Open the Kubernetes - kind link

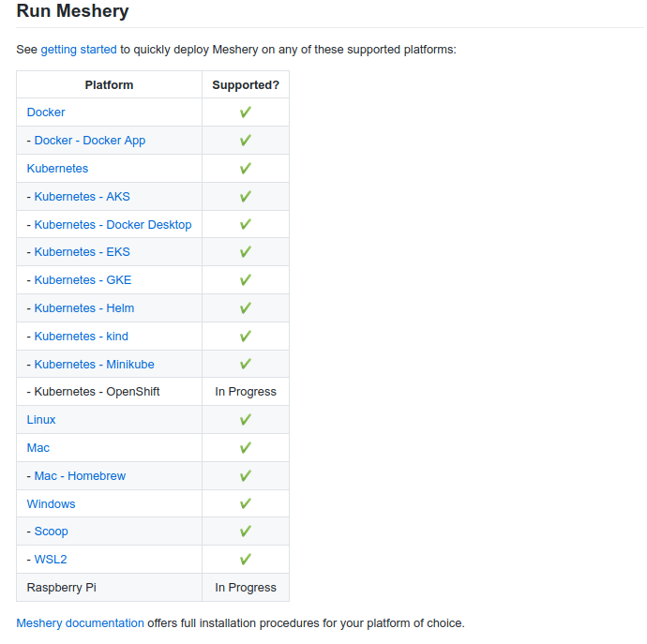tap(81, 337)
